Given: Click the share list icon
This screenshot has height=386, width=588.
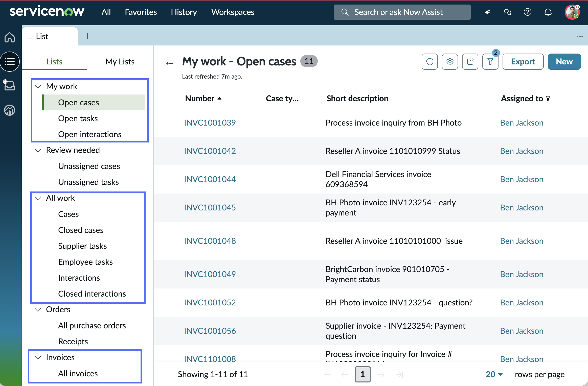Looking at the screenshot, I should 470,62.
